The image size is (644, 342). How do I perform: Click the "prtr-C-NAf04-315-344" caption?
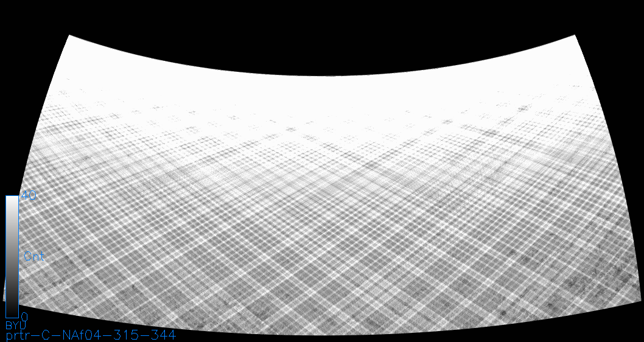point(91,335)
